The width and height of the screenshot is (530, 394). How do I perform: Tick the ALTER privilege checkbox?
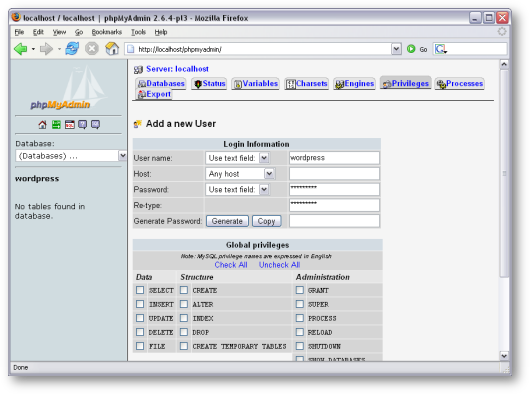tap(184, 304)
